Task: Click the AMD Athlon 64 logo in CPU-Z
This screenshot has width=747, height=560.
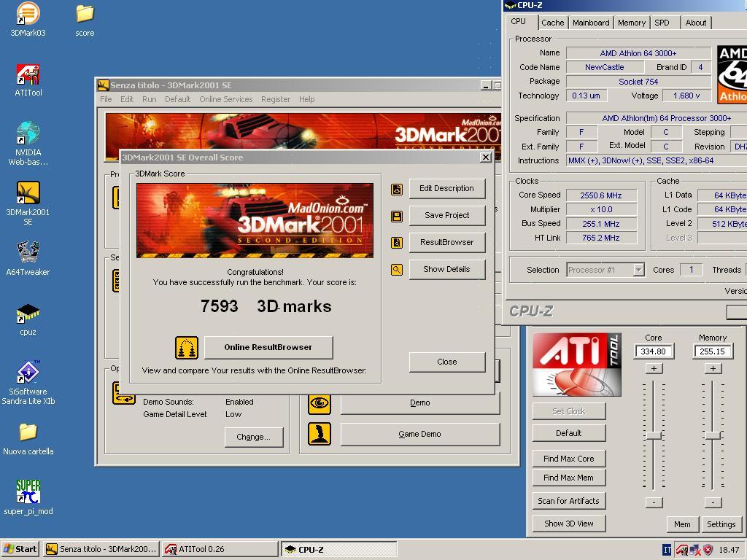Action: pyautogui.click(x=732, y=75)
